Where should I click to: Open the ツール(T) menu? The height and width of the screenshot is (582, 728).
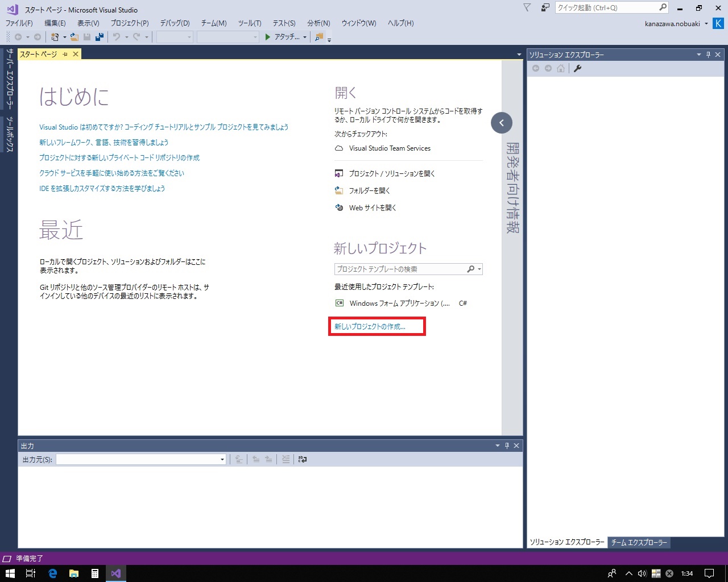point(250,23)
